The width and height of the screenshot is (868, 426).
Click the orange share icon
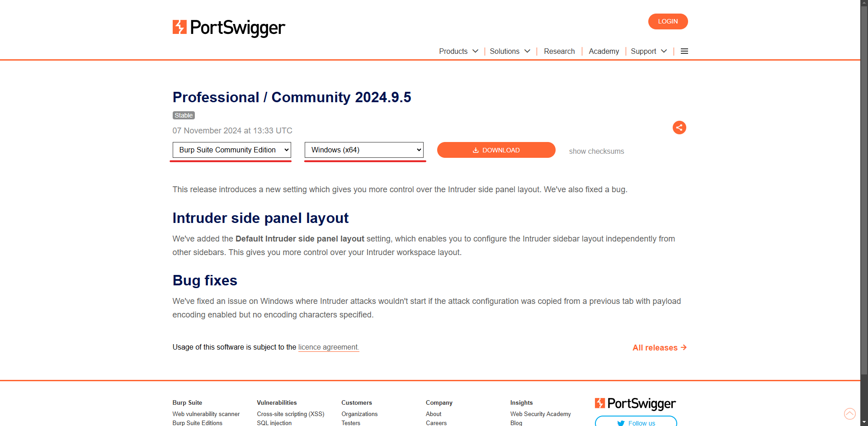click(x=679, y=128)
